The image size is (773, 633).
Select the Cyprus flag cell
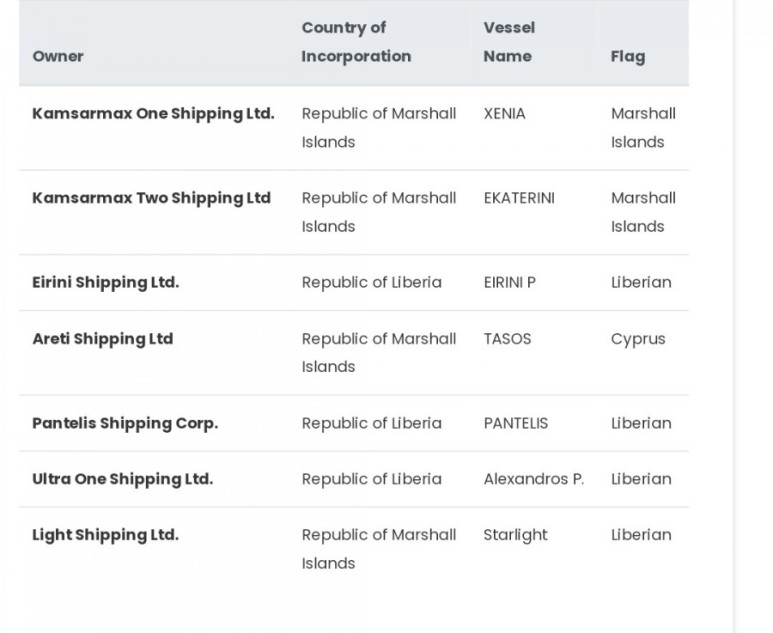pyautogui.click(x=638, y=340)
